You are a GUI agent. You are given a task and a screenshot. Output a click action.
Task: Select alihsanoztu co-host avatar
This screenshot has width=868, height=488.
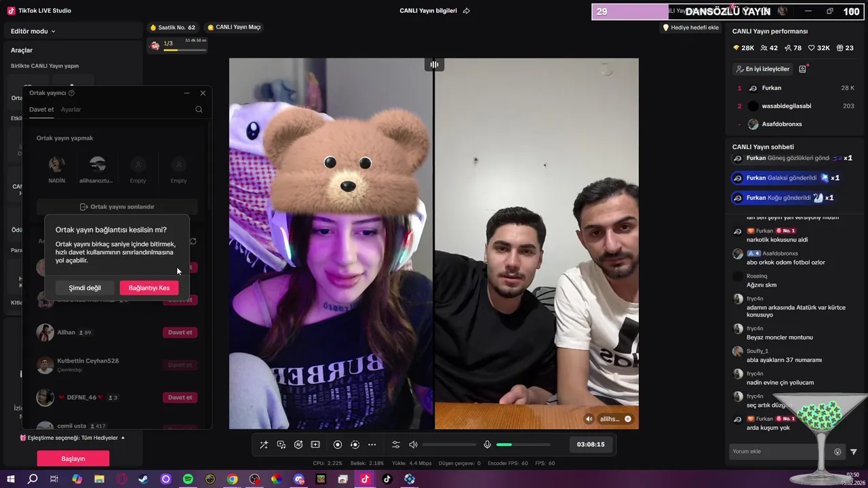(x=98, y=165)
